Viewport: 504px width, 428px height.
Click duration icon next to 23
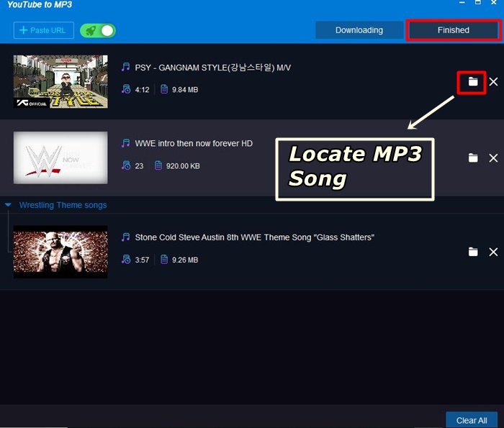click(126, 165)
